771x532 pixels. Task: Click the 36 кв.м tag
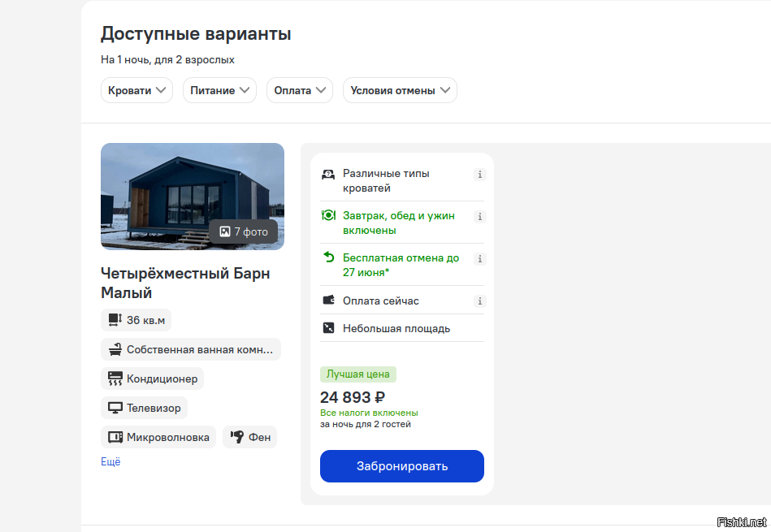[x=136, y=320]
